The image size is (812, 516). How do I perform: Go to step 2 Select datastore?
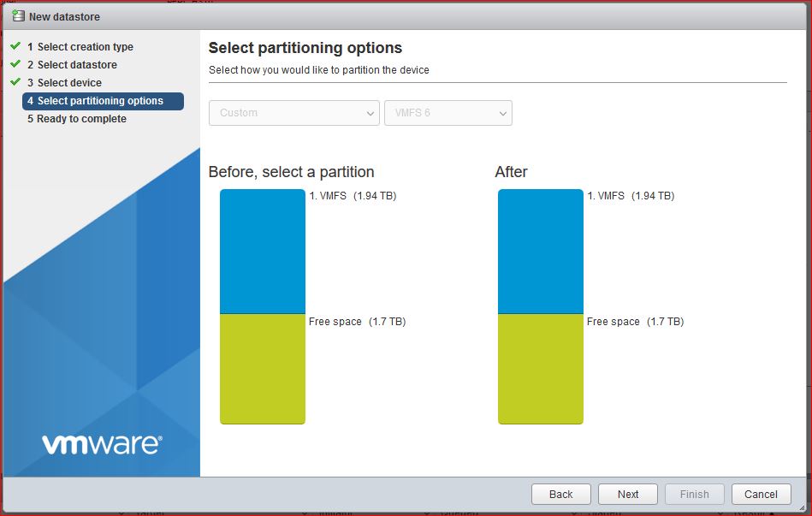pos(72,65)
